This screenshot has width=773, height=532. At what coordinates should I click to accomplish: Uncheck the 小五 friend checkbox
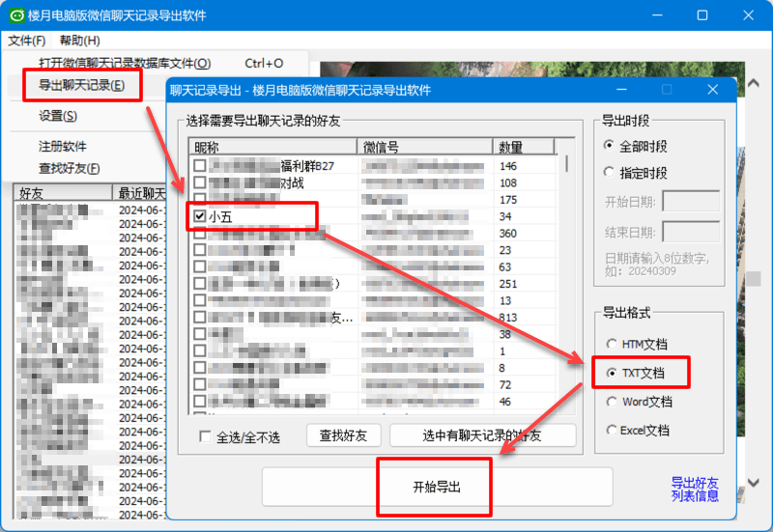point(200,216)
